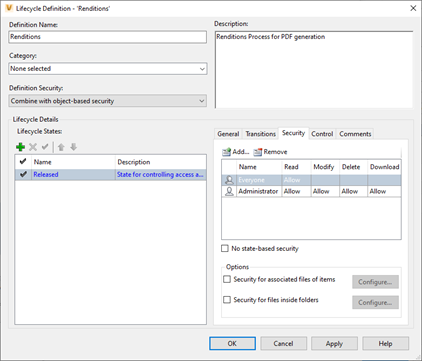The image size is (422, 361).
Task: Move the lifecycle state up with the arrow
Action: (x=61, y=147)
